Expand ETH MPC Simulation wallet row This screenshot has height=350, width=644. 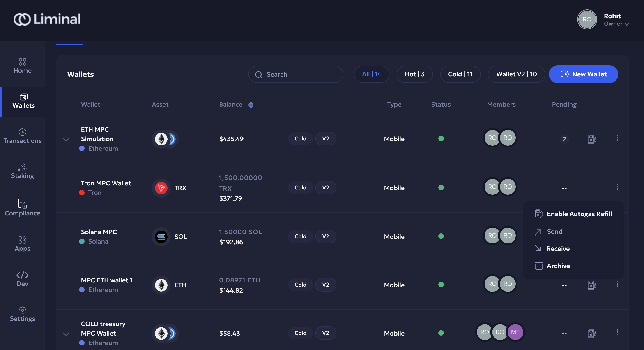coord(66,140)
